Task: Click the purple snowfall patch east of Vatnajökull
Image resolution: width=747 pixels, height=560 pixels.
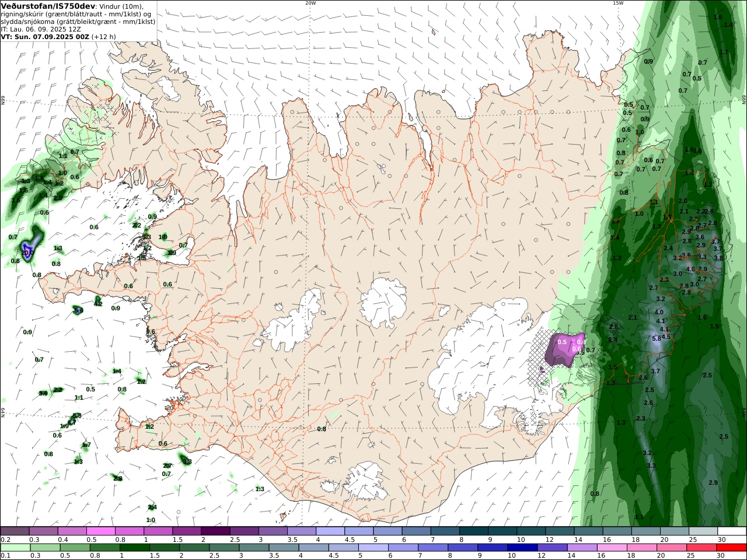Action: pos(565,349)
